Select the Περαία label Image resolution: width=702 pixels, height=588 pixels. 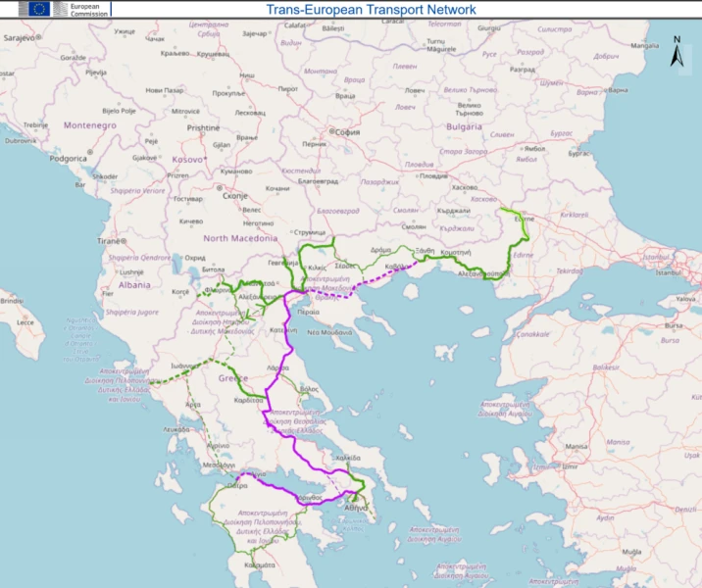point(309,312)
